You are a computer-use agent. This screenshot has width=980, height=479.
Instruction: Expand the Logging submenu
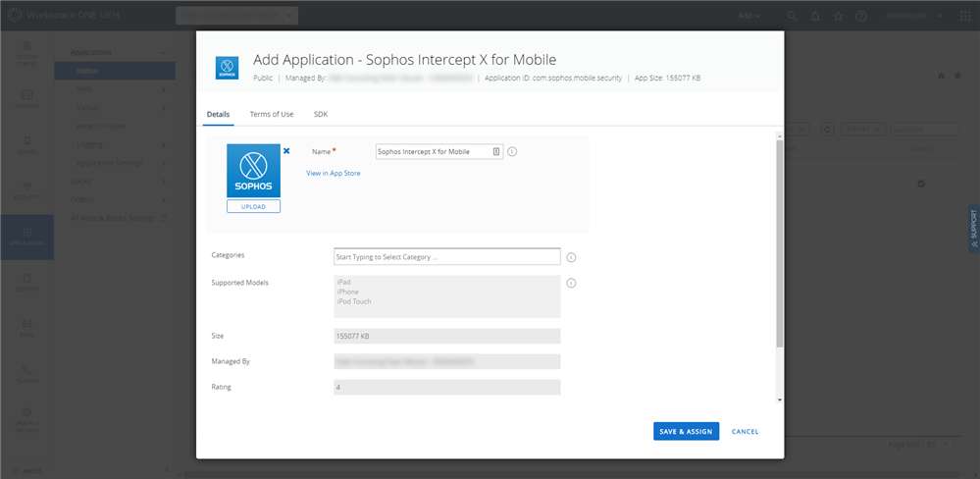(x=164, y=144)
